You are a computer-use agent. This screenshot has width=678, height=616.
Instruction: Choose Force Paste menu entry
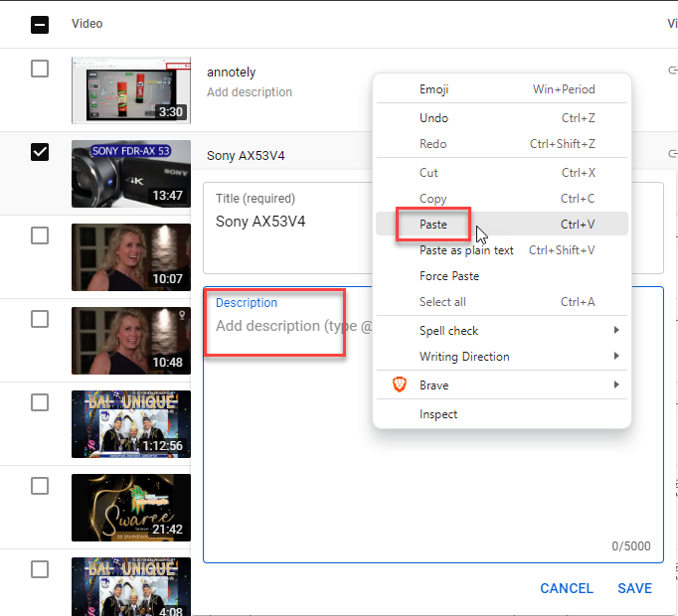[x=502, y=276]
